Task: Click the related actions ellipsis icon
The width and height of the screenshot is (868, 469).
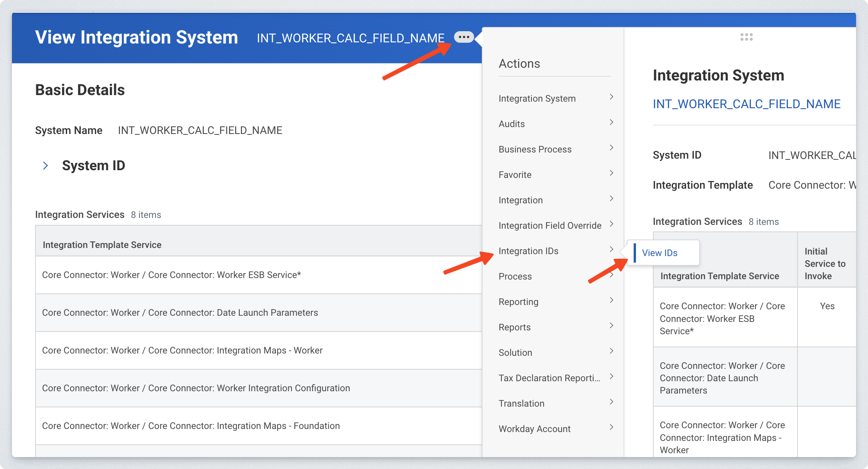Action: [464, 37]
